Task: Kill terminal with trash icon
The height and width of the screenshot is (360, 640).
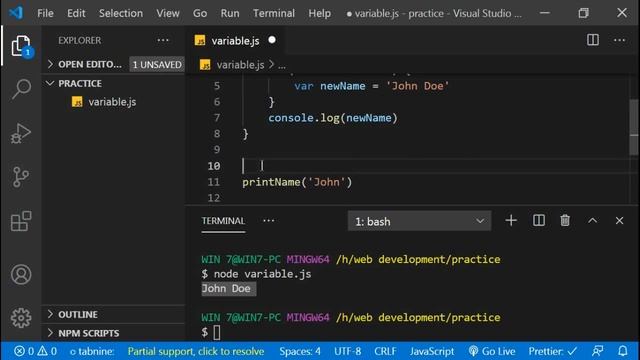Action: [565, 220]
